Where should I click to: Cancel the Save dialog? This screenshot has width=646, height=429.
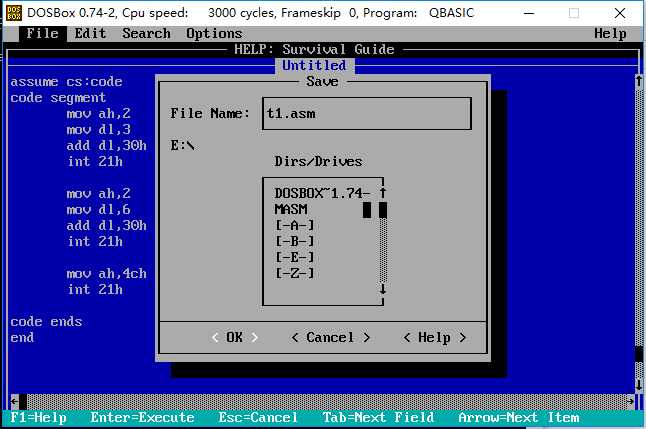click(x=330, y=338)
